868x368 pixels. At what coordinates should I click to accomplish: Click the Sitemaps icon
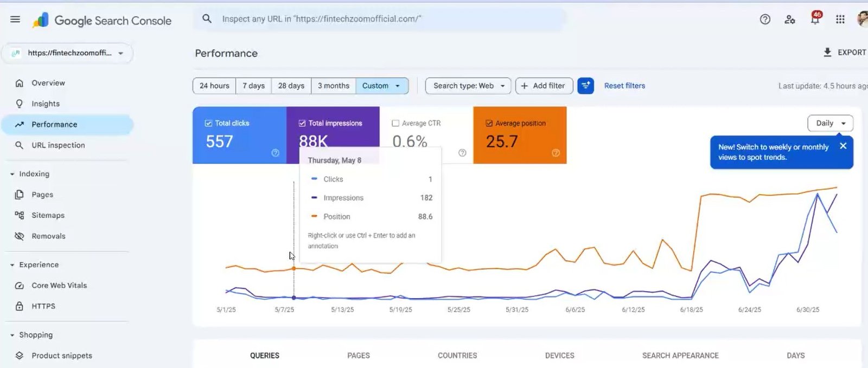click(x=20, y=215)
